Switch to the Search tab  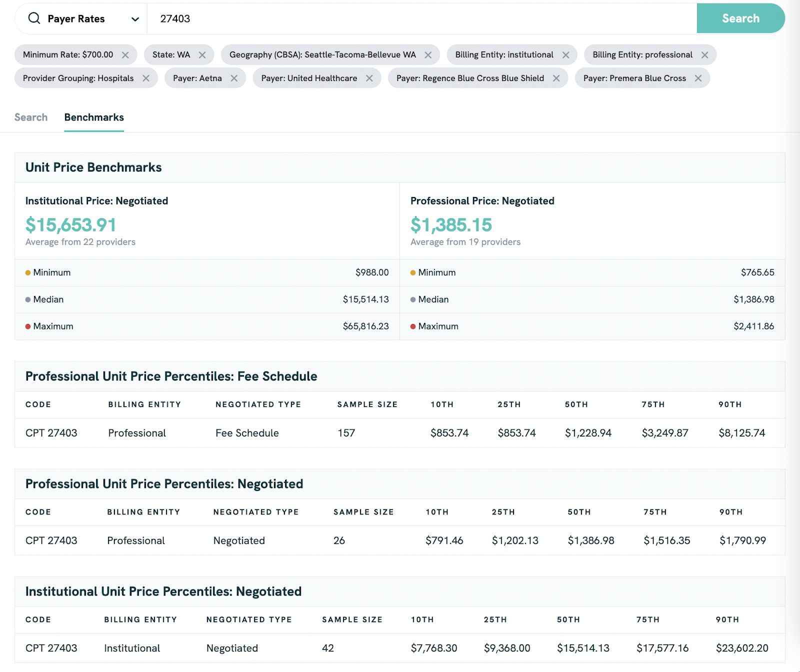[x=31, y=117]
